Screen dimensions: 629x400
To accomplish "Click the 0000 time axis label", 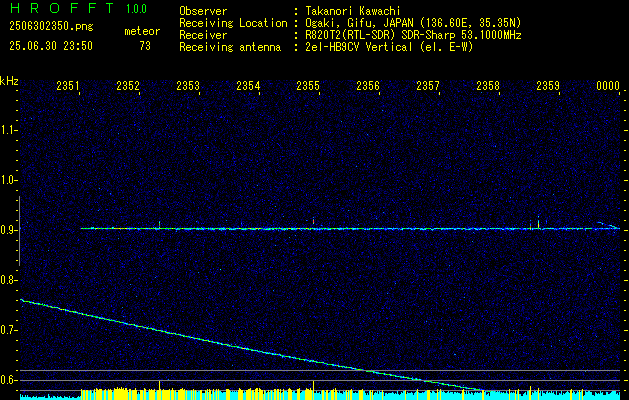I will 608,85.
